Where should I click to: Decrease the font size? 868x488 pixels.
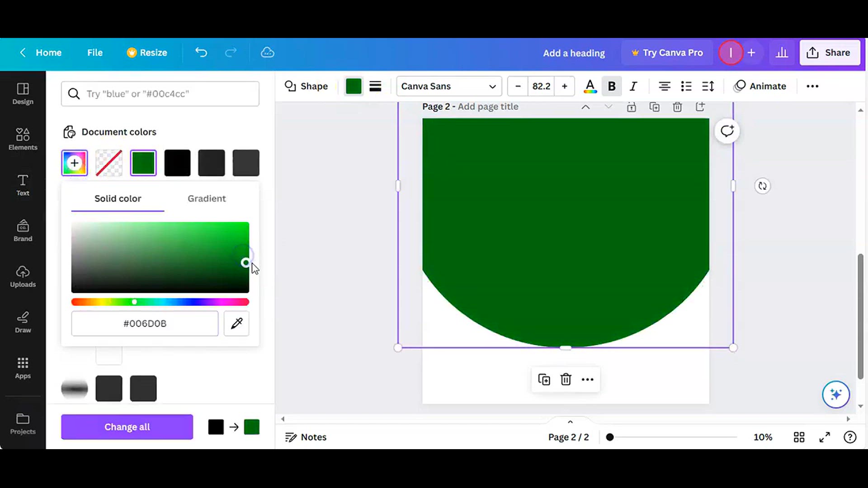(x=518, y=86)
